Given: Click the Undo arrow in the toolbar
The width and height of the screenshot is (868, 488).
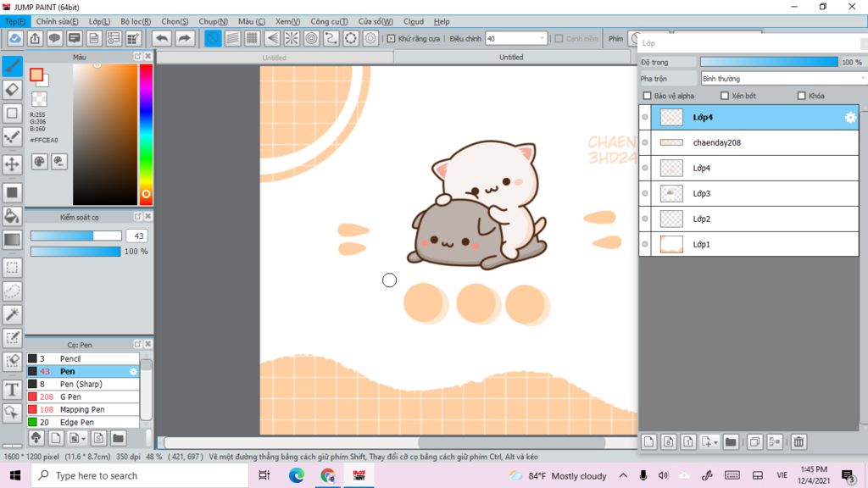Looking at the screenshot, I should (162, 38).
